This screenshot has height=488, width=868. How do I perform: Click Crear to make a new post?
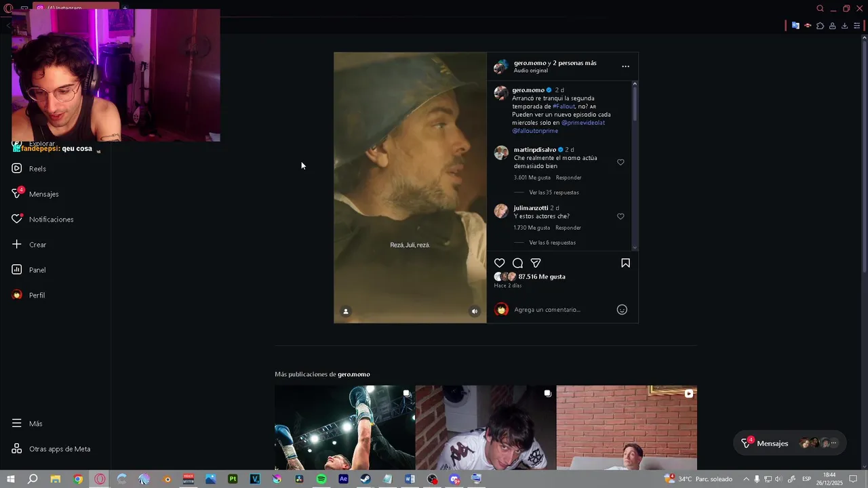pyautogui.click(x=28, y=245)
